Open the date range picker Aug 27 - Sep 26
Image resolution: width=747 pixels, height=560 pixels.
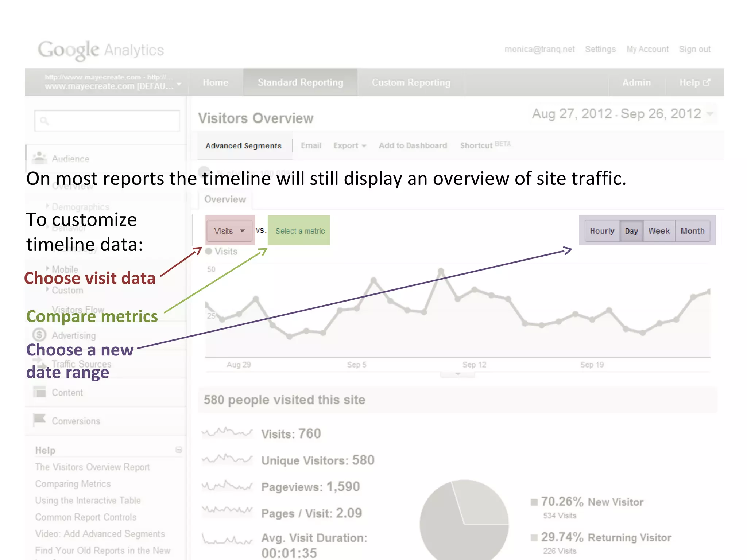pyautogui.click(x=622, y=114)
